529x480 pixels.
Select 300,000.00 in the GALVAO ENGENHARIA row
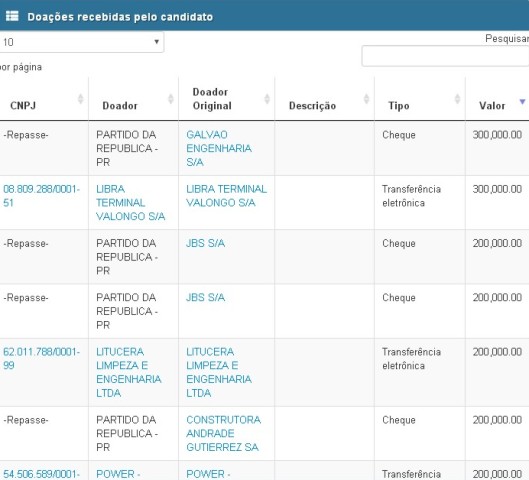[497, 135]
